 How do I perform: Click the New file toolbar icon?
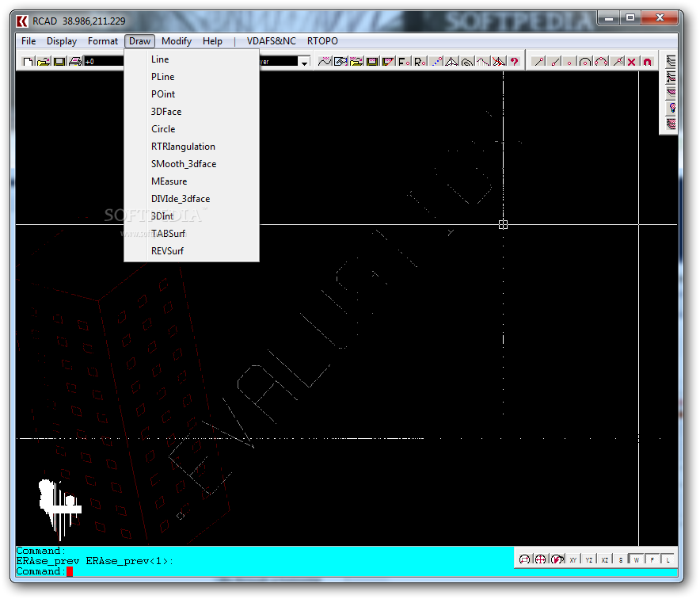point(28,62)
